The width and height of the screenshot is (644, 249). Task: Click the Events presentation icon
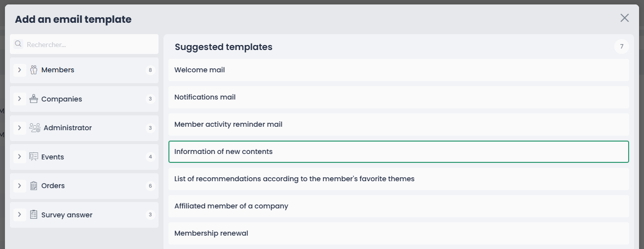click(34, 157)
